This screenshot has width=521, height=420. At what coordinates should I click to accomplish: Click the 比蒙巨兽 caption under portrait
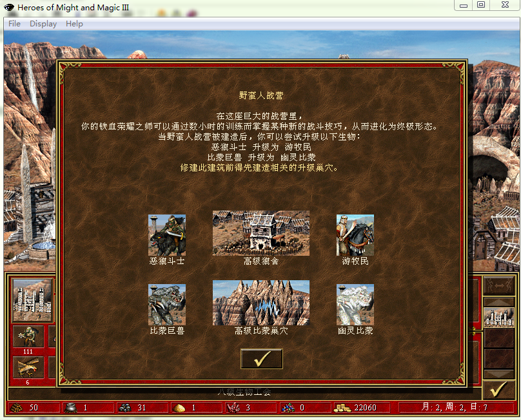(167, 330)
